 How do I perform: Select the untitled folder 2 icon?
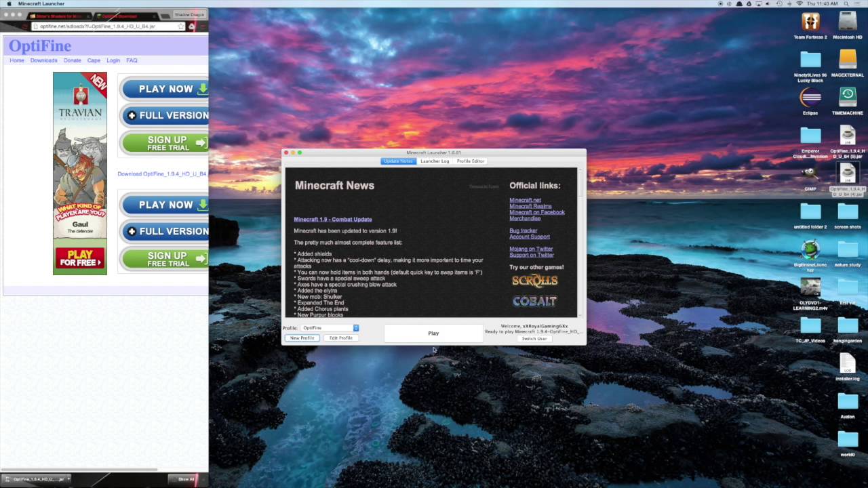pos(810,211)
